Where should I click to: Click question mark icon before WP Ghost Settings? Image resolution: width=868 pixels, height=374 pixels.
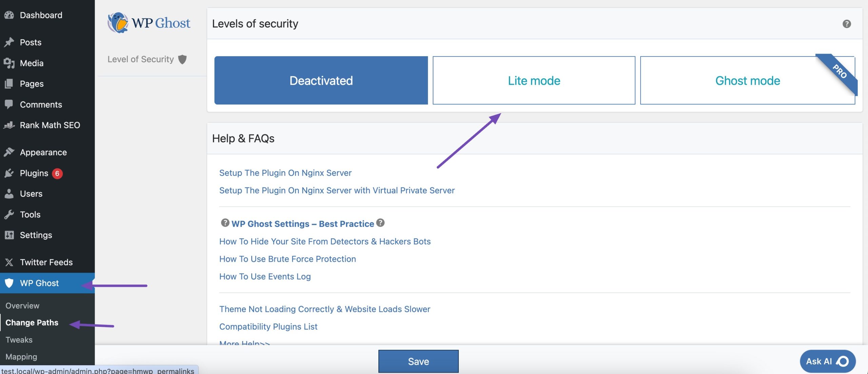[x=225, y=223]
